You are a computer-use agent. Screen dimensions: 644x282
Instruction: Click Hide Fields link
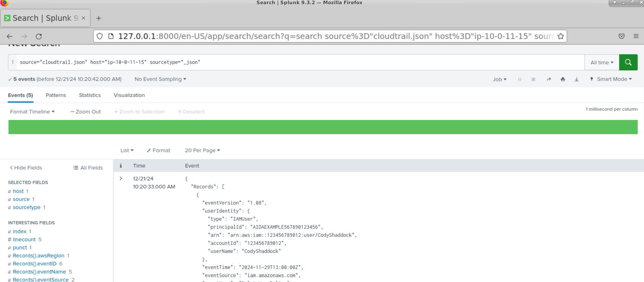point(26,168)
